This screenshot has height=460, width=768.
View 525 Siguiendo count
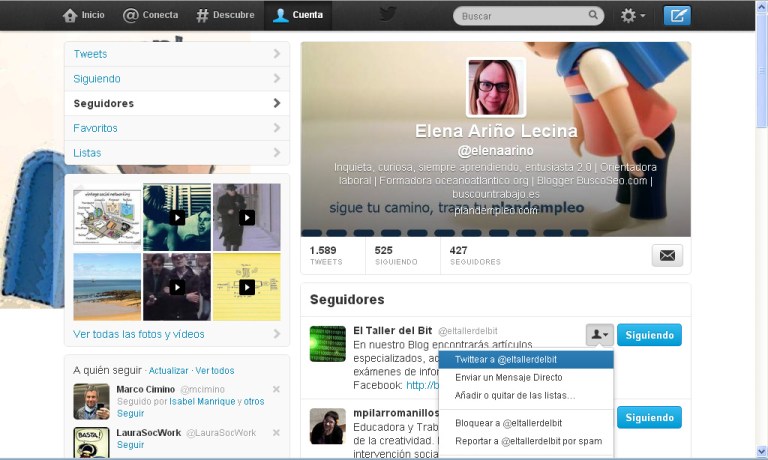coord(396,255)
